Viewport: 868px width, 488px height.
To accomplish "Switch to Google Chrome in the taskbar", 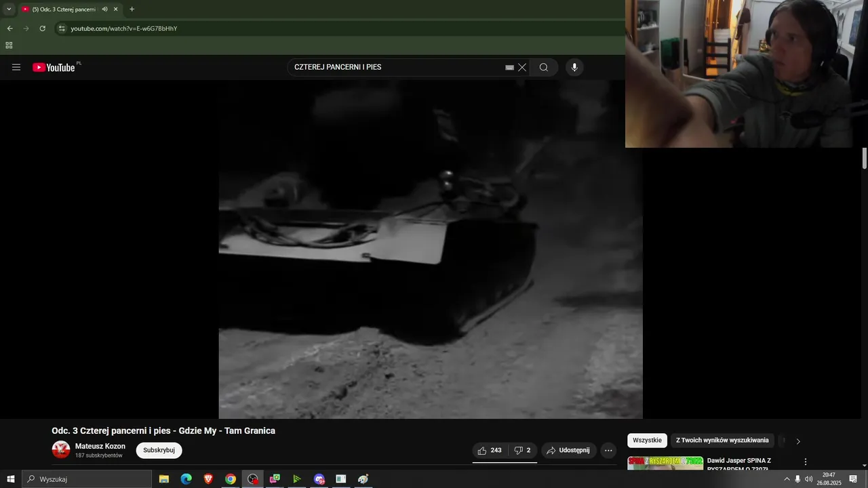I will coord(231,479).
